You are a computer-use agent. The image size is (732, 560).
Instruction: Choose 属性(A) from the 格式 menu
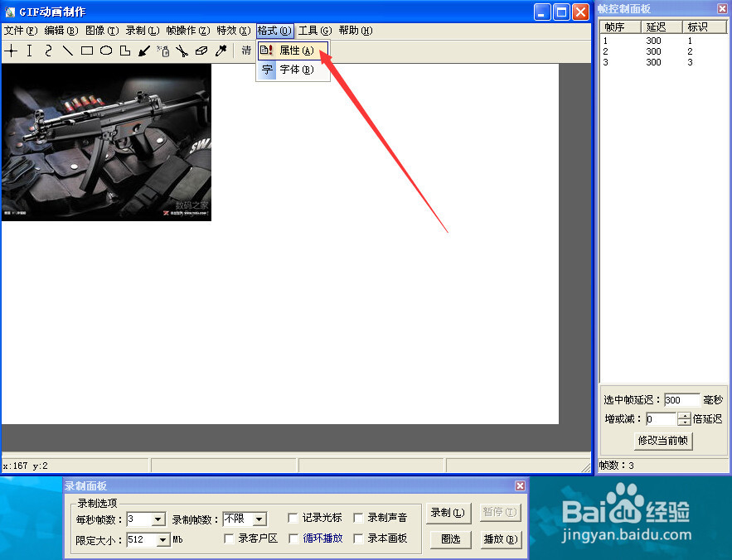coord(293,51)
